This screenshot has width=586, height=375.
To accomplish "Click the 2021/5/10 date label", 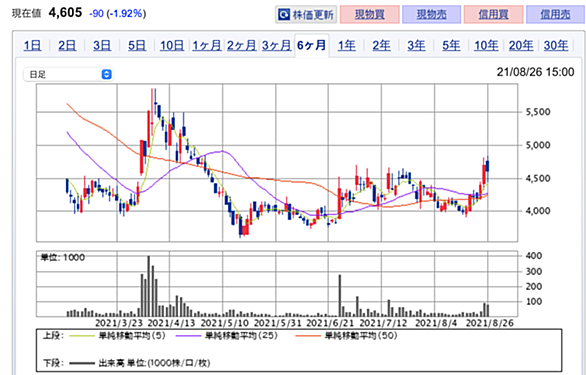I will tap(225, 323).
